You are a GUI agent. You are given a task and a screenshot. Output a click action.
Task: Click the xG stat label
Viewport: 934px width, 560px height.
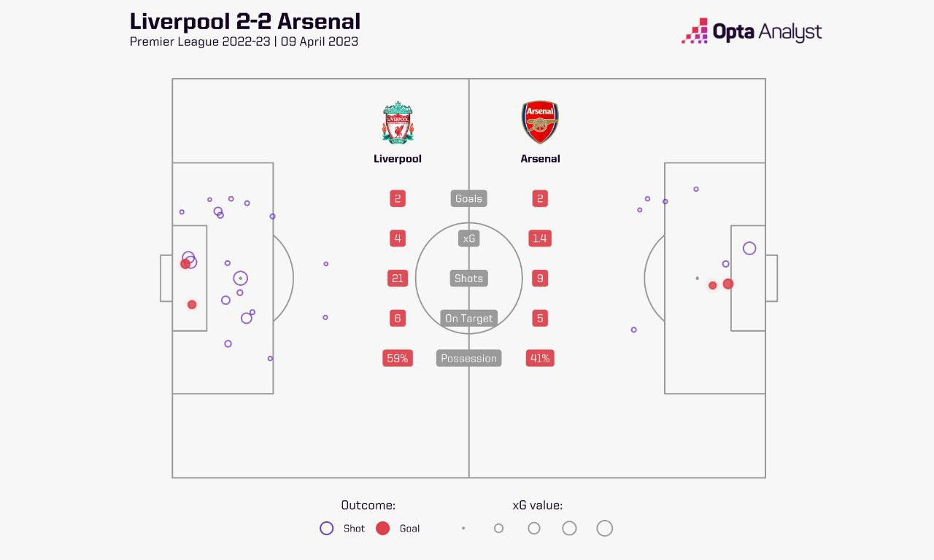(x=468, y=238)
